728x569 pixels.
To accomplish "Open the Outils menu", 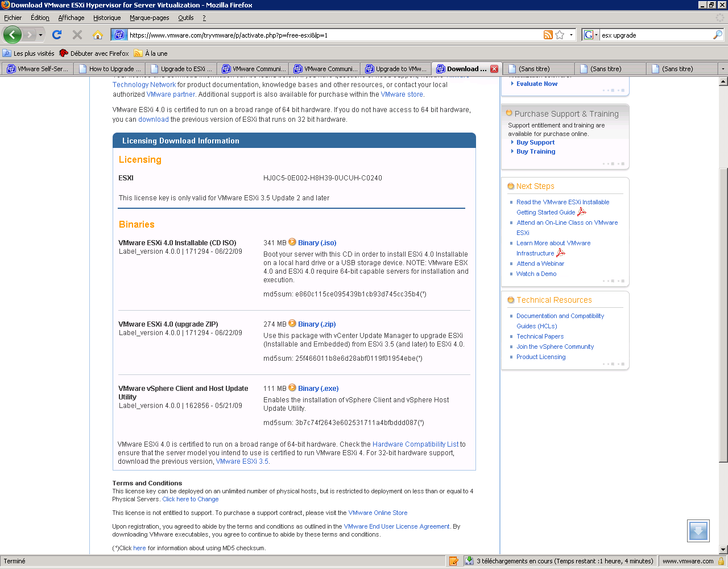I will point(185,18).
